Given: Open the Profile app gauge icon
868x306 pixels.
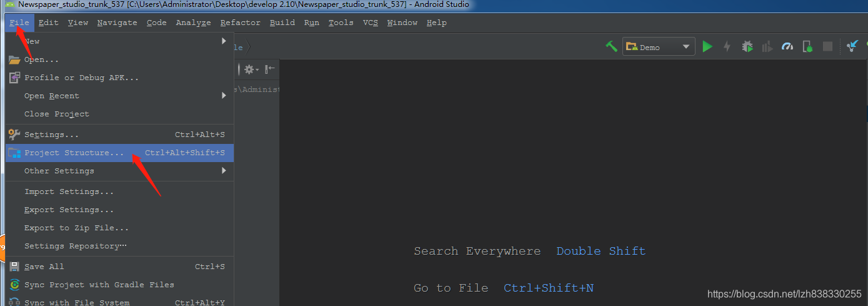Looking at the screenshot, I should (787, 47).
